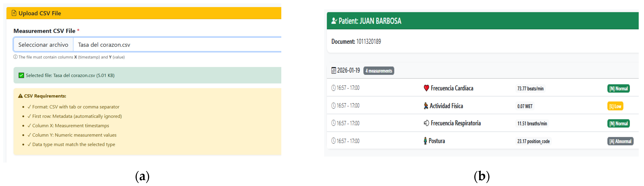Click the Abnormal badge for Postura
This screenshot has width=644, height=186.
[620, 141]
